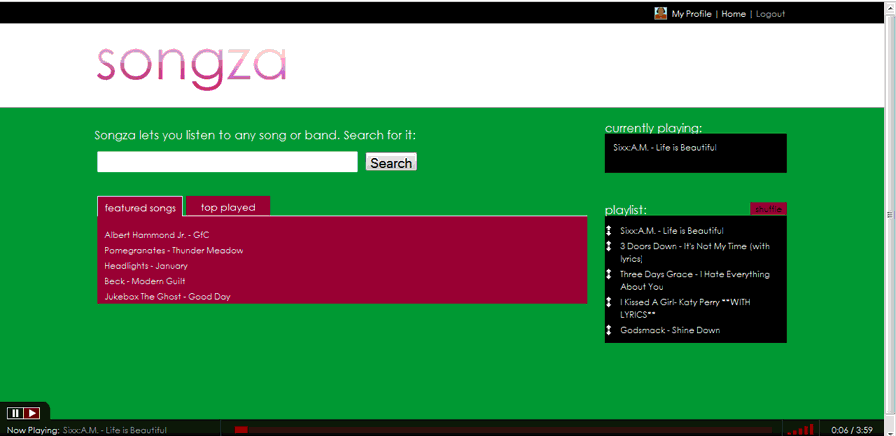Click the shuffle playlist button
Image resolution: width=896 pixels, height=436 pixels.
pos(768,209)
